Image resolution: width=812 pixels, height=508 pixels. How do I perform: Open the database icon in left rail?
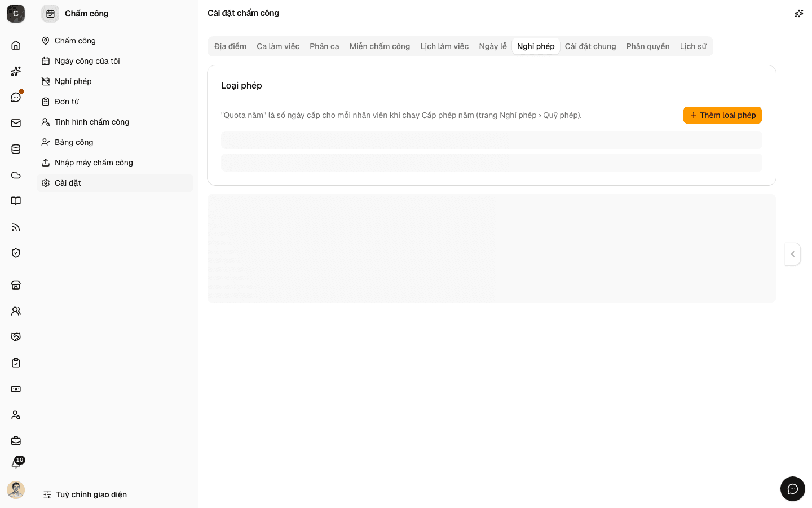(x=16, y=149)
